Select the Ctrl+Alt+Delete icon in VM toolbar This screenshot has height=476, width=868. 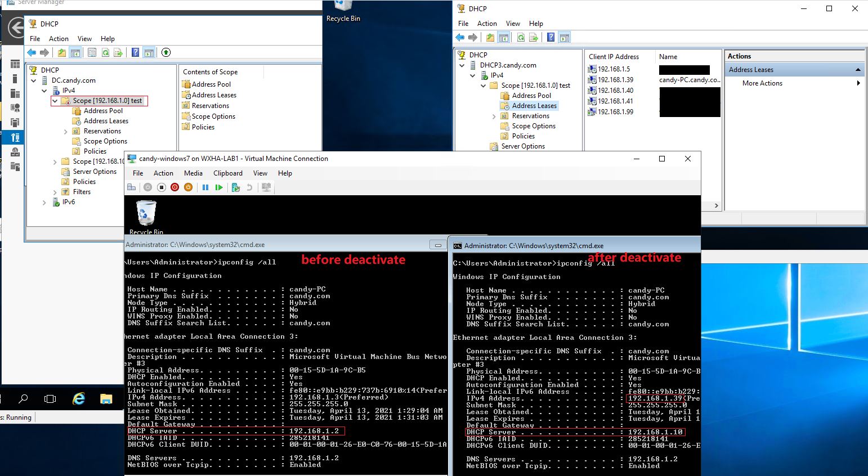click(132, 187)
